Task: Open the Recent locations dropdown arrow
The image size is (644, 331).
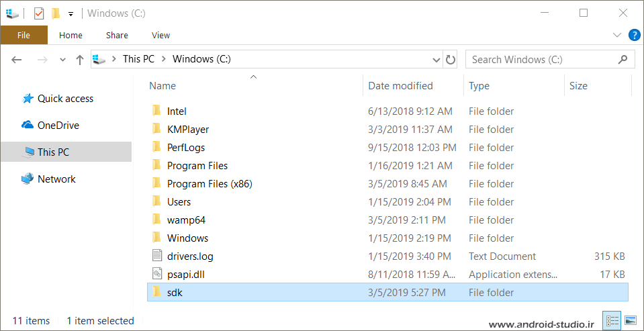Action: click(62, 60)
